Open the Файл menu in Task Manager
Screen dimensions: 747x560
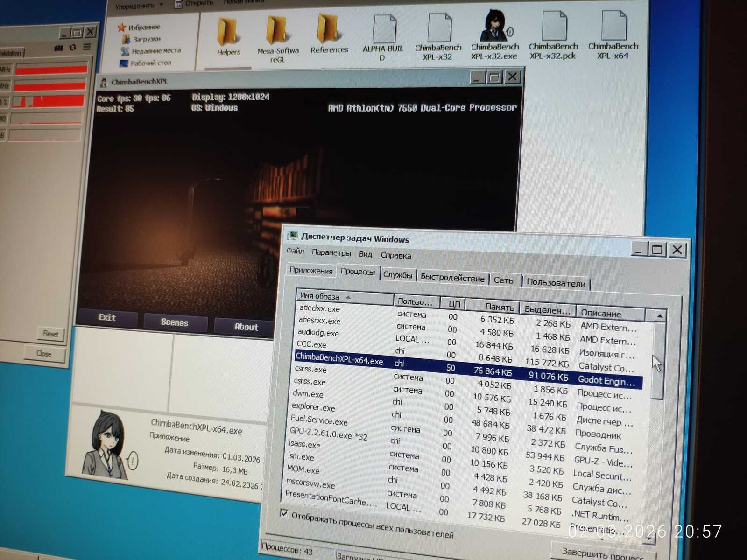(x=295, y=251)
